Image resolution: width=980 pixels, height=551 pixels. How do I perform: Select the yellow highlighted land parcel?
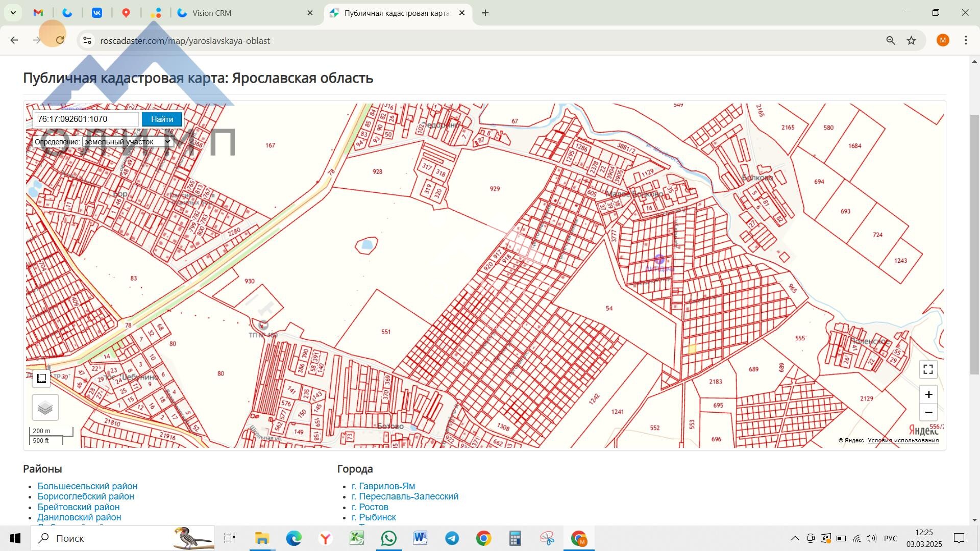692,349
